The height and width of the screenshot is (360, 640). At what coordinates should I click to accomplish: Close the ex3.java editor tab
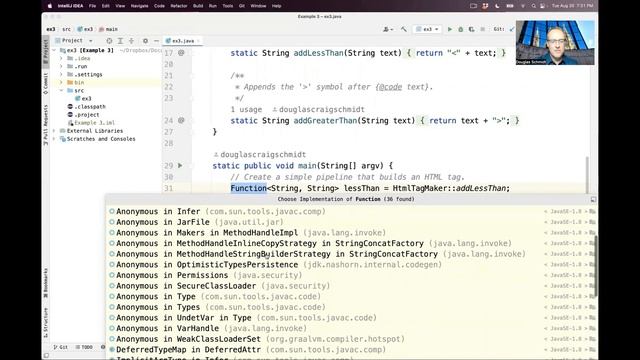[198, 41]
